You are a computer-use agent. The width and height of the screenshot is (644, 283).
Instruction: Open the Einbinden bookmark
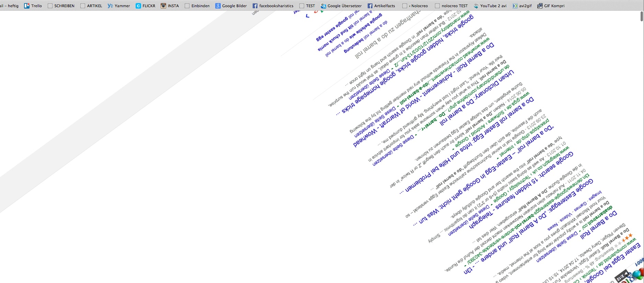(197, 6)
